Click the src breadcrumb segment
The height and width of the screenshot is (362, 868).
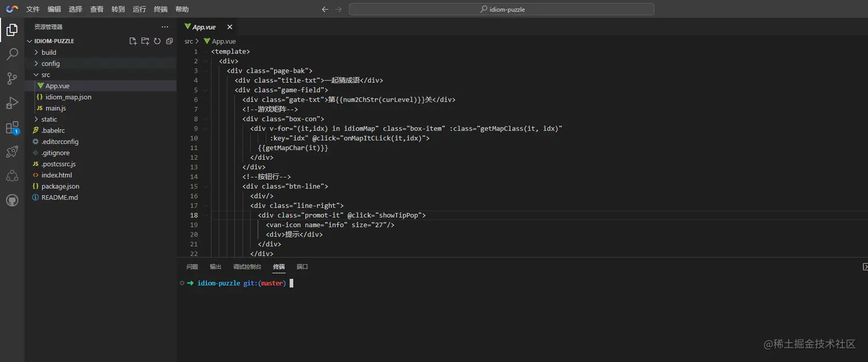pos(189,41)
